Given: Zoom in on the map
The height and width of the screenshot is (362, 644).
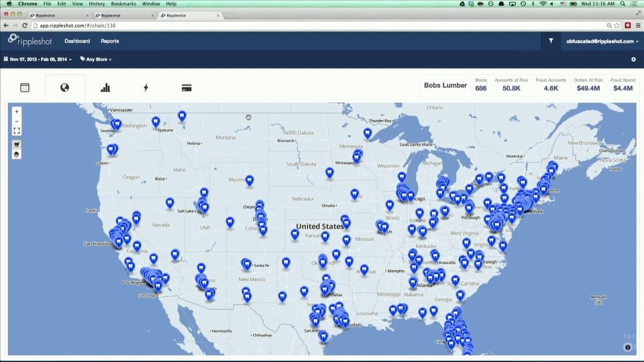Looking at the screenshot, I should pyautogui.click(x=16, y=112).
